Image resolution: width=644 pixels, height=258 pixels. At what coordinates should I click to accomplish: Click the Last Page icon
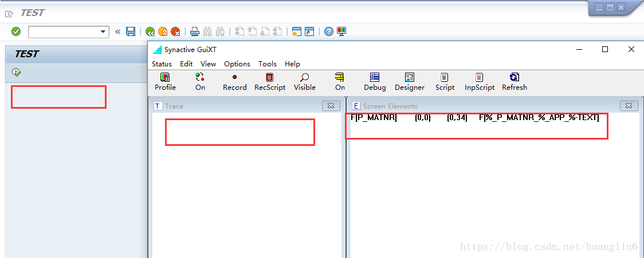coord(278,31)
